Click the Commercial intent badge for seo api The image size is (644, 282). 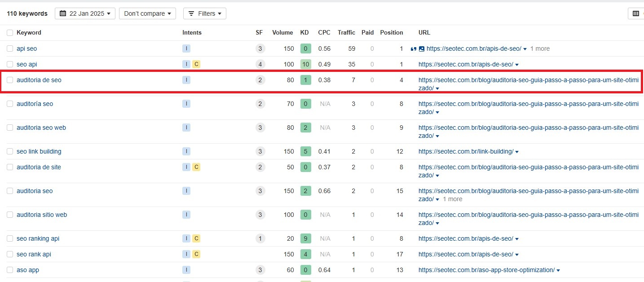(x=196, y=64)
